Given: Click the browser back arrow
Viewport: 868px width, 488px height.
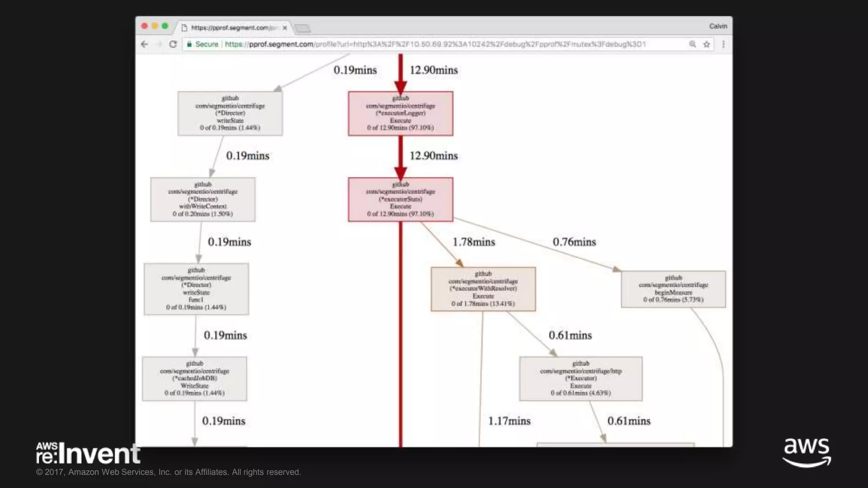Looking at the screenshot, I should click(145, 44).
